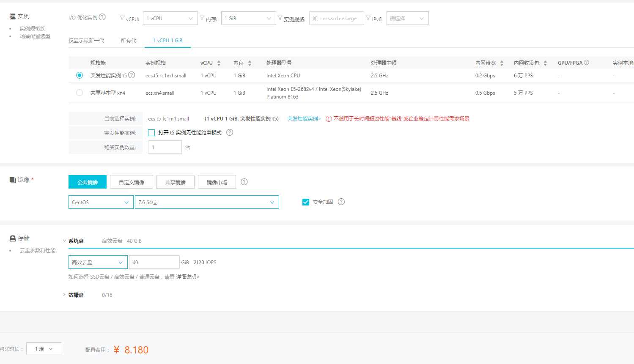Viewport: 634px width, 364px height.
Task: Open the 7.6 64位 version dropdown
Action: [x=207, y=202]
